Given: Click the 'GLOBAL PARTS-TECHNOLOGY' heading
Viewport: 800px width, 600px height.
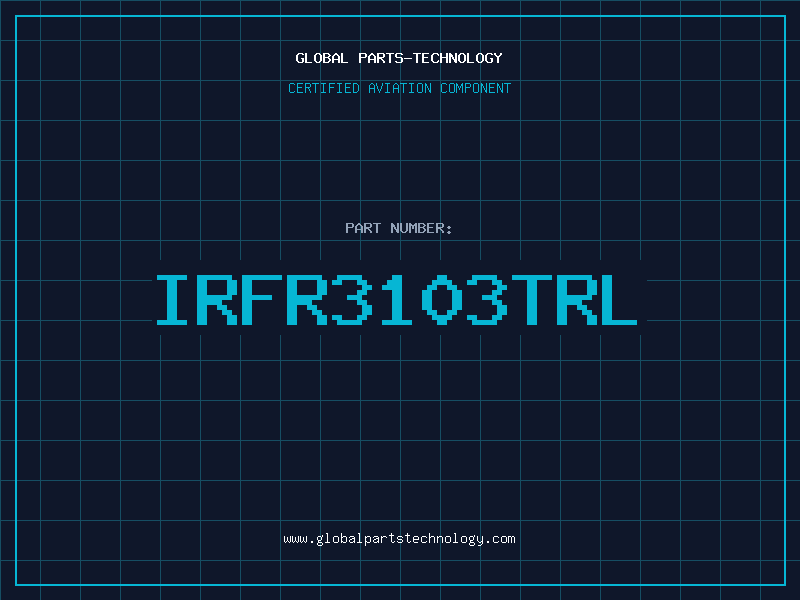Looking at the screenshot, I should [399, 58].
